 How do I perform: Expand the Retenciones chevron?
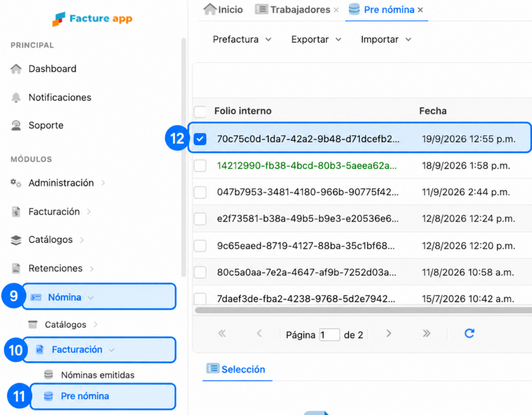point(91,269)
